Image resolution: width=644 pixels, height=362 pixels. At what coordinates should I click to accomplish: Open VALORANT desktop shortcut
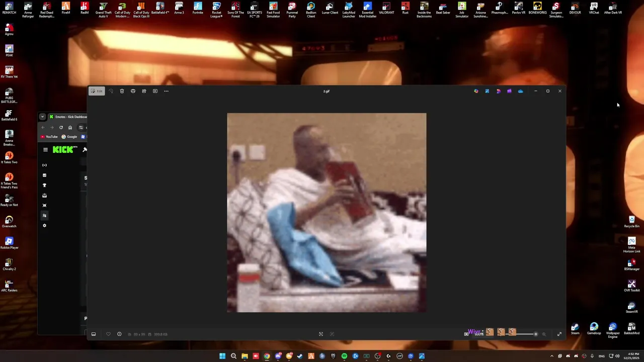pos(386,9)
